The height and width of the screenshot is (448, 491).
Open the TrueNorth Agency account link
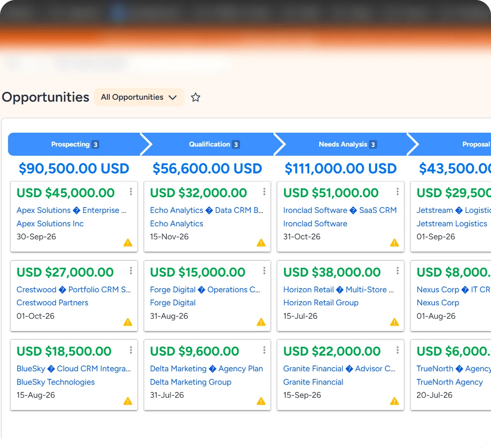(x=450, y=382)
